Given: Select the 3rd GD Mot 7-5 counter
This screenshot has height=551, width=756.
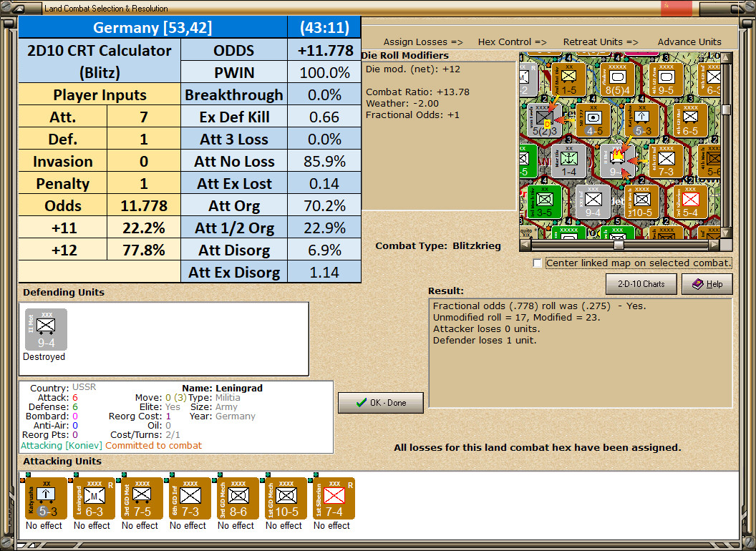Looking at the screenshot, I should (x=142, y=499).
